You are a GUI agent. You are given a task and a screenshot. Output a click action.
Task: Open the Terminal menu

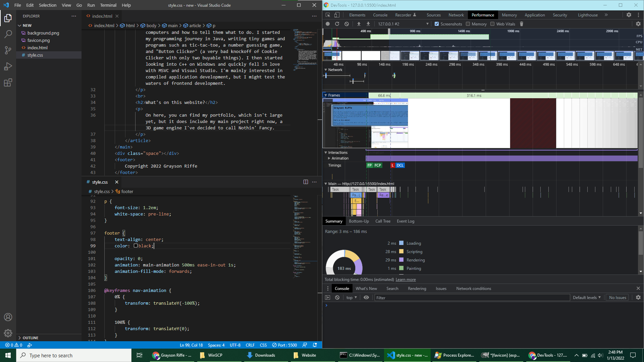tap(108, 5)
